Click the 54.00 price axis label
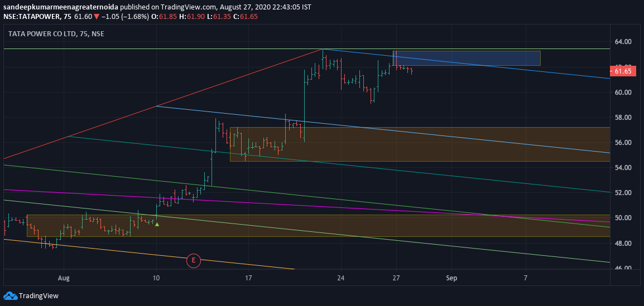Image resolution: width=644 pixels, height=306 pixels. pyautogui.click(x=623, y=168)
